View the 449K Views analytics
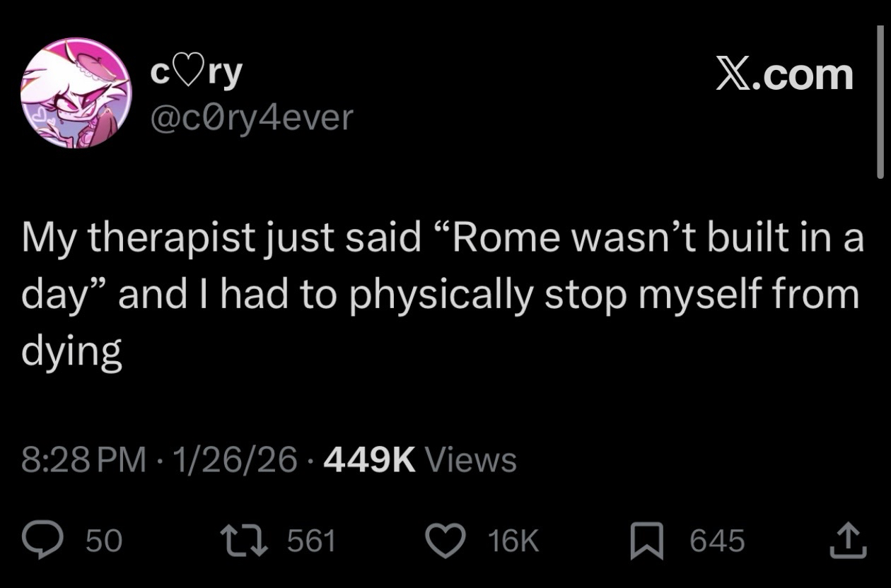891x588 pixels. click(420, 460)
